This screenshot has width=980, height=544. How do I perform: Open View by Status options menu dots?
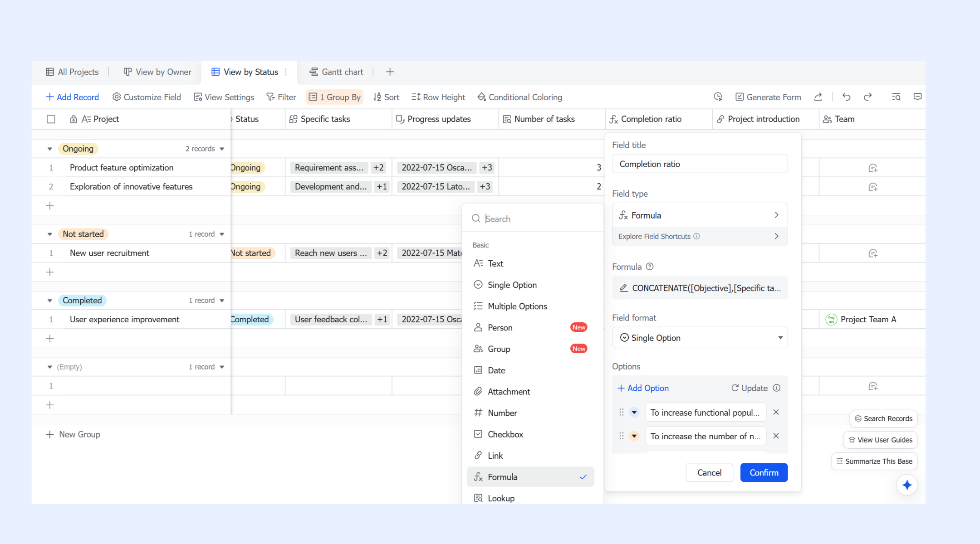click(x=286, y=72)
